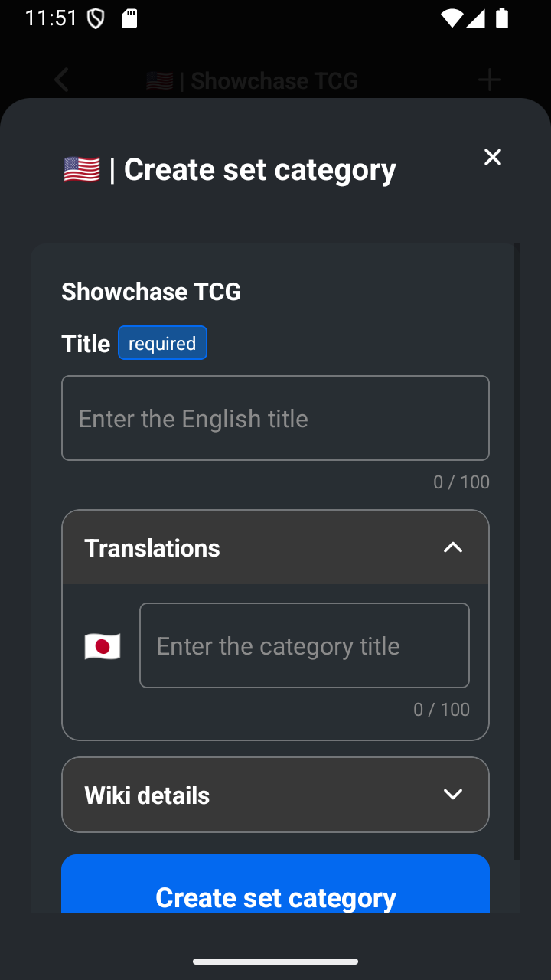
Task: Tap the Showchase TCG heading in form
Action: [152, 292]
